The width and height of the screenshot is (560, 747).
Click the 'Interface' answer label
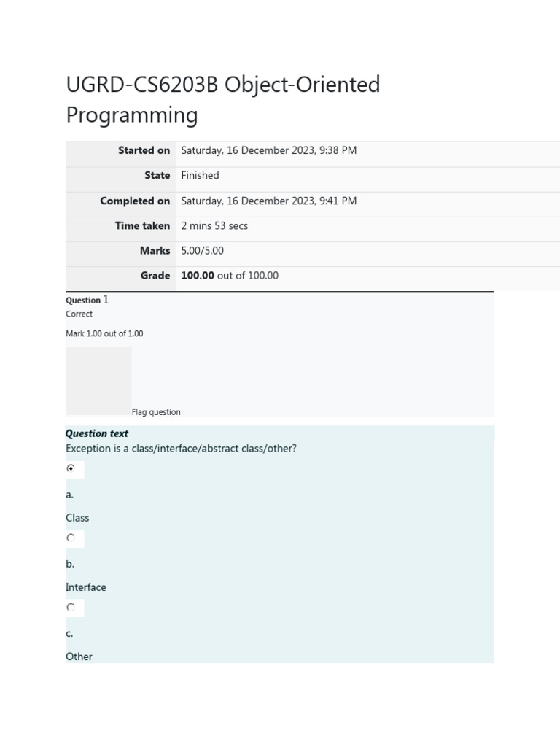coord(86,587)
